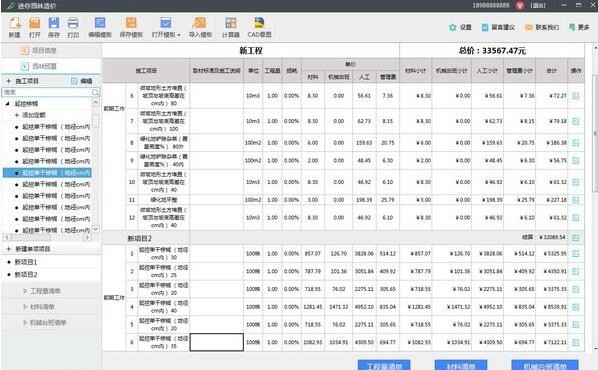Click operation icon for row totaling ¥8539.91
This screenshot has width=598, height=370.
point(576,307)
